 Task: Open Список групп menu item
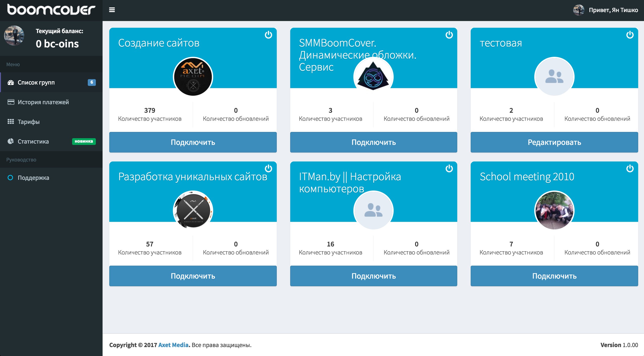click(x=51, y=82)
